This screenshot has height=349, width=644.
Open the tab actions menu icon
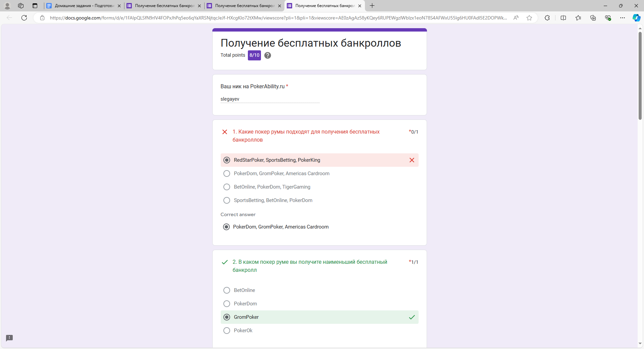click(x=35, y=6)
